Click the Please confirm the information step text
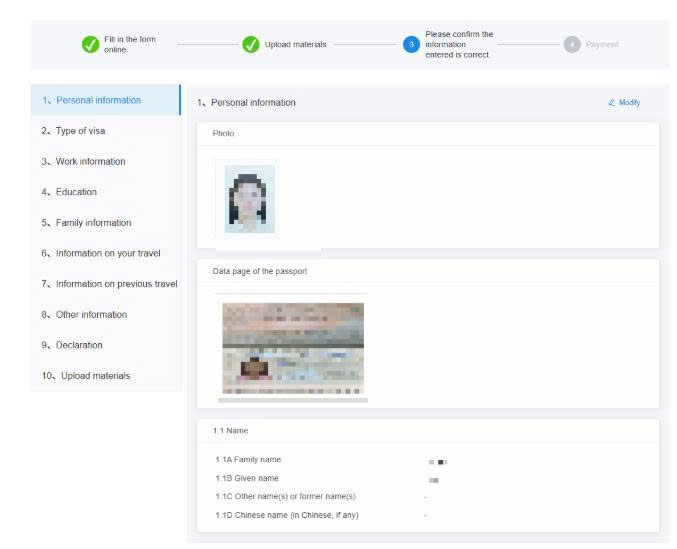This screenshot has height=549, width=677. coord(459,44)
